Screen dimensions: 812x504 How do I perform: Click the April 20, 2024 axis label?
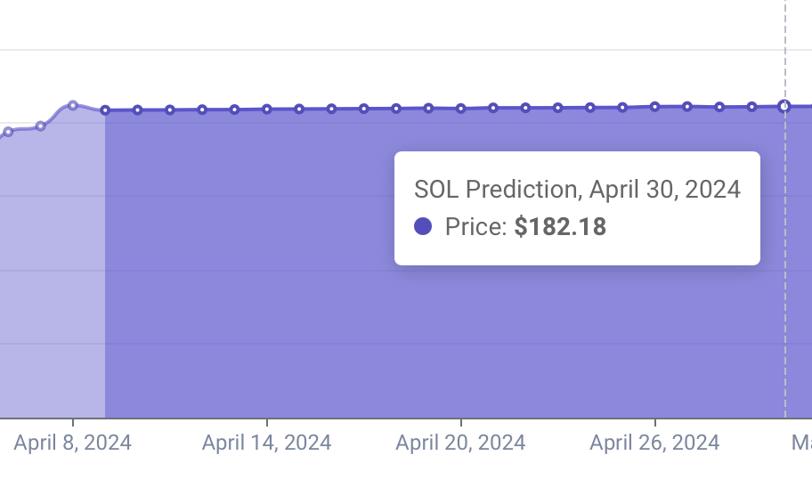click(x=461, y=443)
